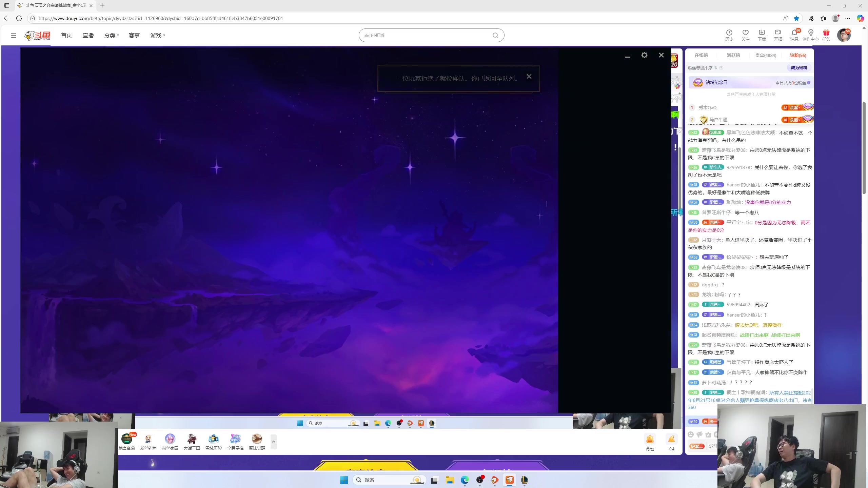The width and height of the screenshot is (868, 488).
Task: Go back with browser back arrow
Action: [7, 18]
